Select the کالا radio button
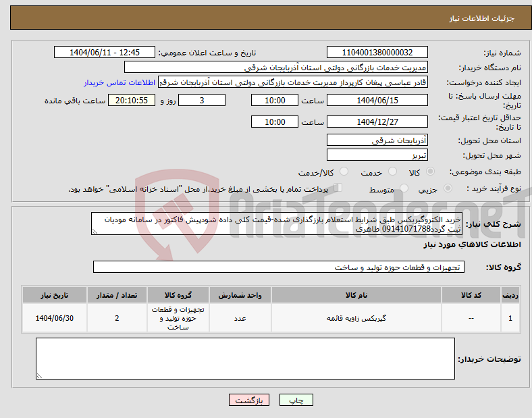 coord(430,172)
